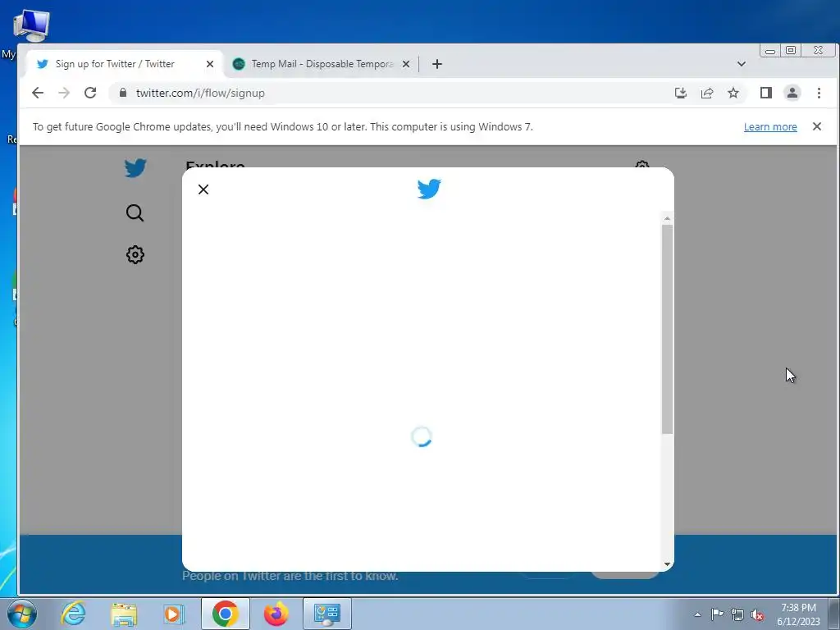Open Settings gear in left sidebar
This screenshot has height=630, width=840.
click(135, 254)
